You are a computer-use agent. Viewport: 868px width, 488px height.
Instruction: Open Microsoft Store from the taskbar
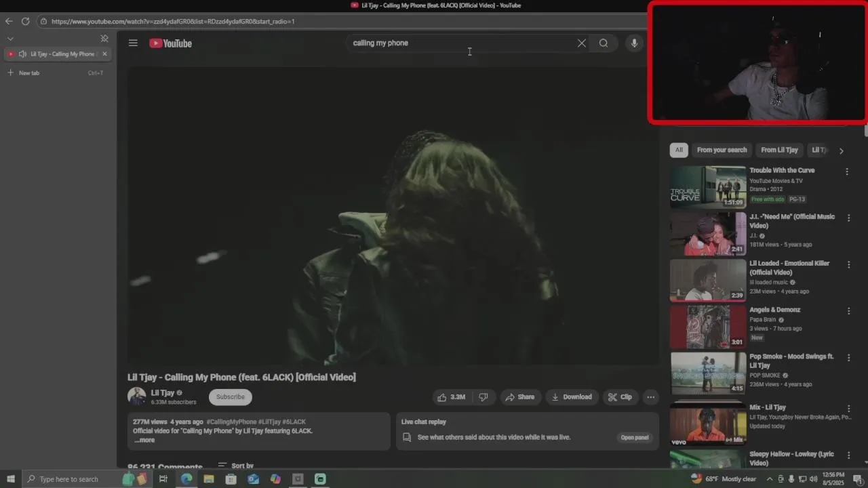pyautogui.click(x=231, y=479)
